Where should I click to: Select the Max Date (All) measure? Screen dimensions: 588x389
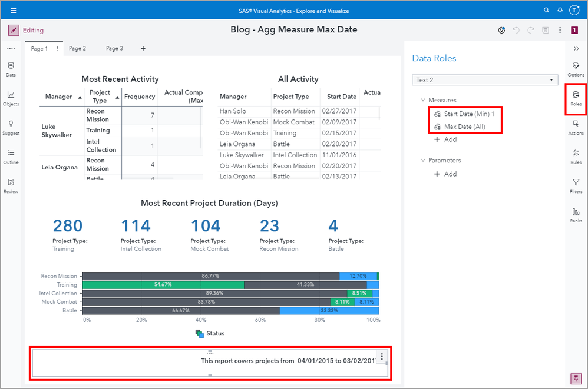tap(464, 127)
